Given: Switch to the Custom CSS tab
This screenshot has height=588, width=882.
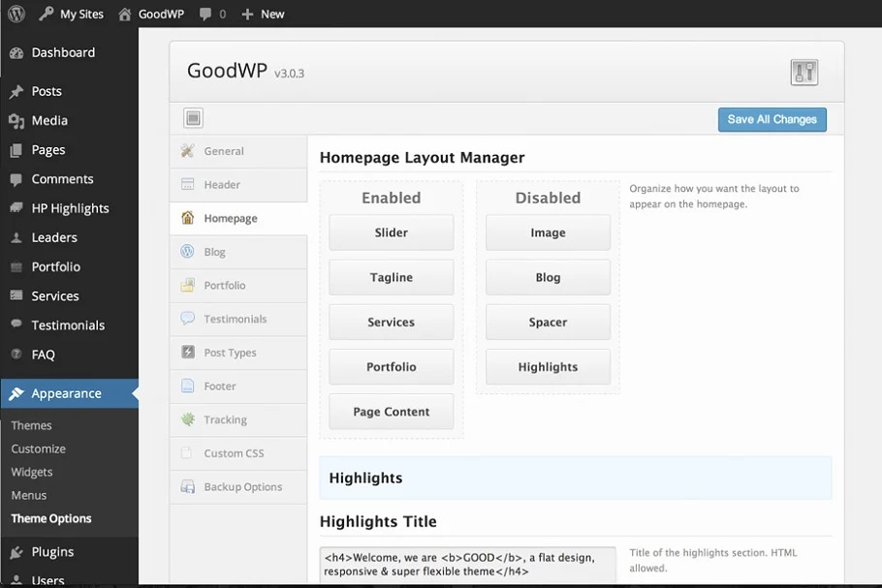Looking at the screenshot, I should (234, 453).
